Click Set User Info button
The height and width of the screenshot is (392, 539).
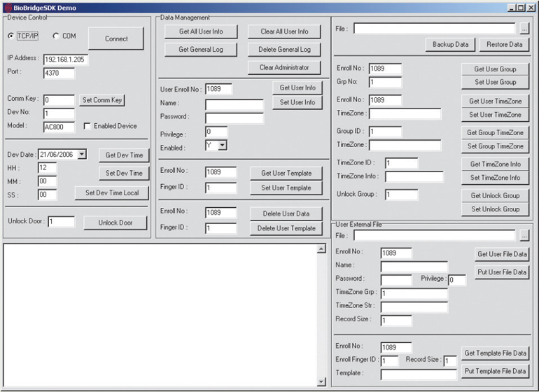click(x=297, y=102)
